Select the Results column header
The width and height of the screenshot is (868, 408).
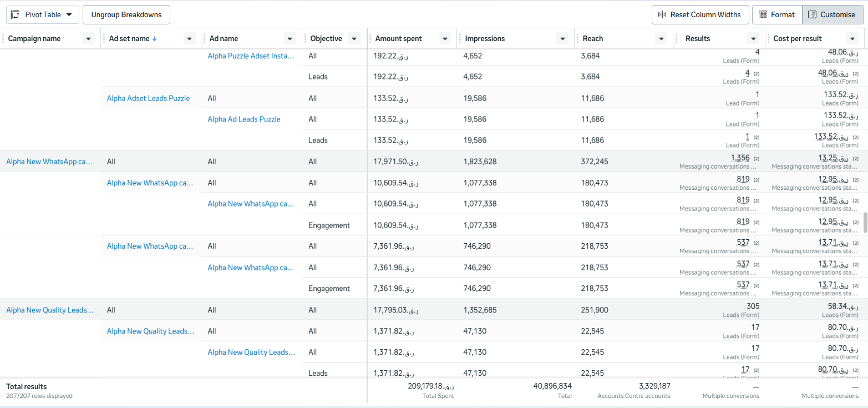[697, 39]
